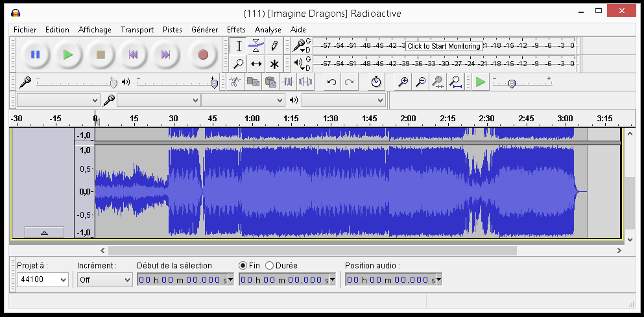Click the Paste clipboard icon
The image size is (644, 317).
click(270, 82)
